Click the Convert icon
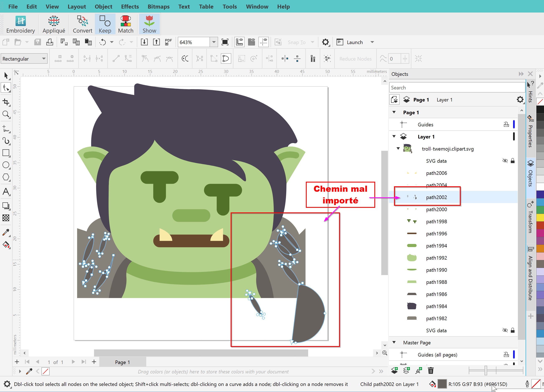Image resolution: width=544 pixels, height=392 pixels. (x=82, y=24)
